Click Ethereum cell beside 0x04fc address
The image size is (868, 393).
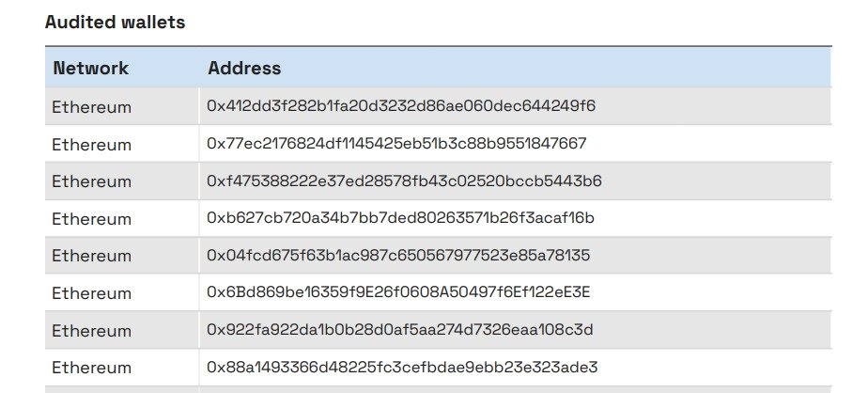coord(91,256)
